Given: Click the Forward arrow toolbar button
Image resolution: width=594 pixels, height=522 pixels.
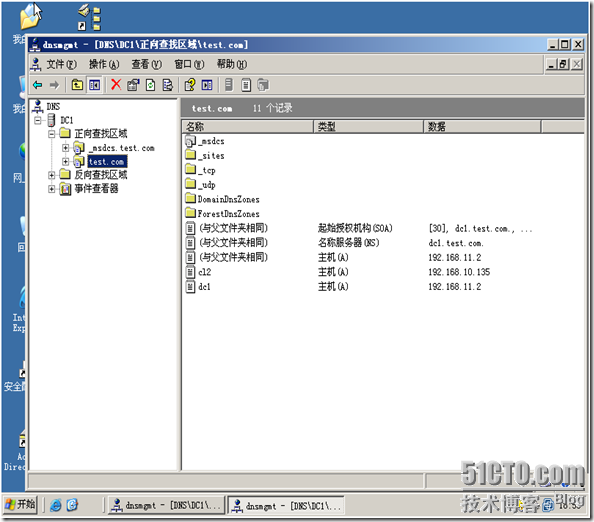Looking at the screenshot, I should (x=54, y=85).
